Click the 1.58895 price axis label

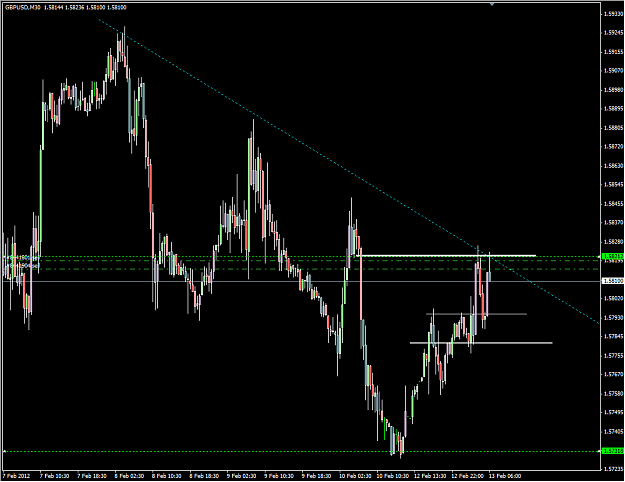613,109
